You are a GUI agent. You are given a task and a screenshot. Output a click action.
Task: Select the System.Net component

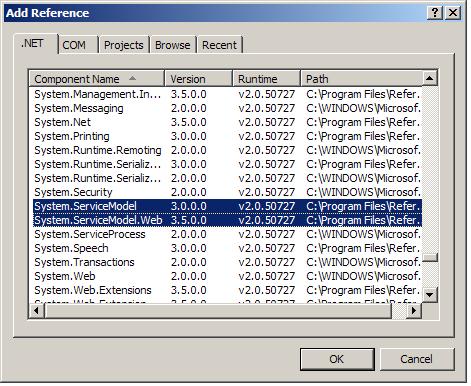point(227,122)
